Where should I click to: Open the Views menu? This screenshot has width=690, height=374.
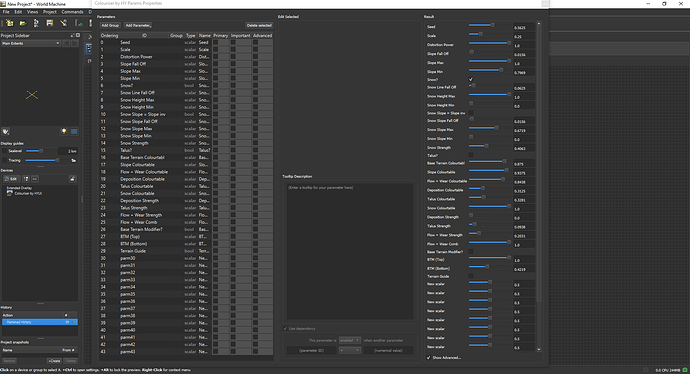(33, 12)
